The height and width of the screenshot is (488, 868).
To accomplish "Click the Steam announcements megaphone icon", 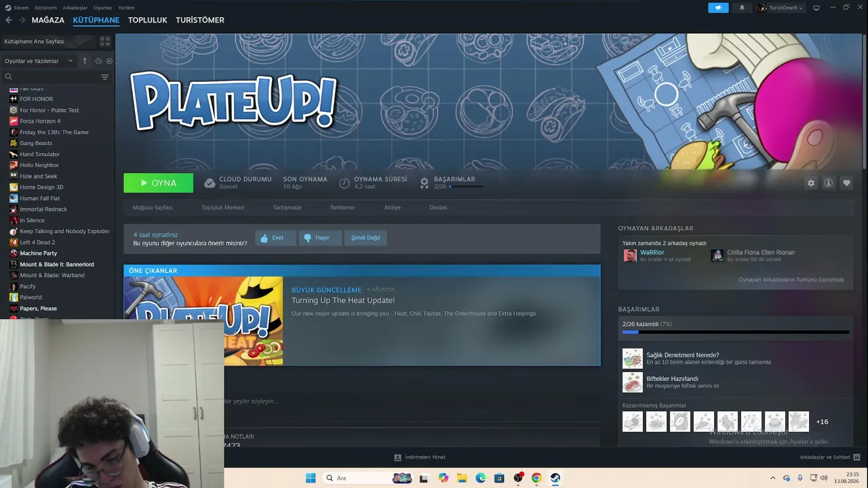I will click(718, 8).
